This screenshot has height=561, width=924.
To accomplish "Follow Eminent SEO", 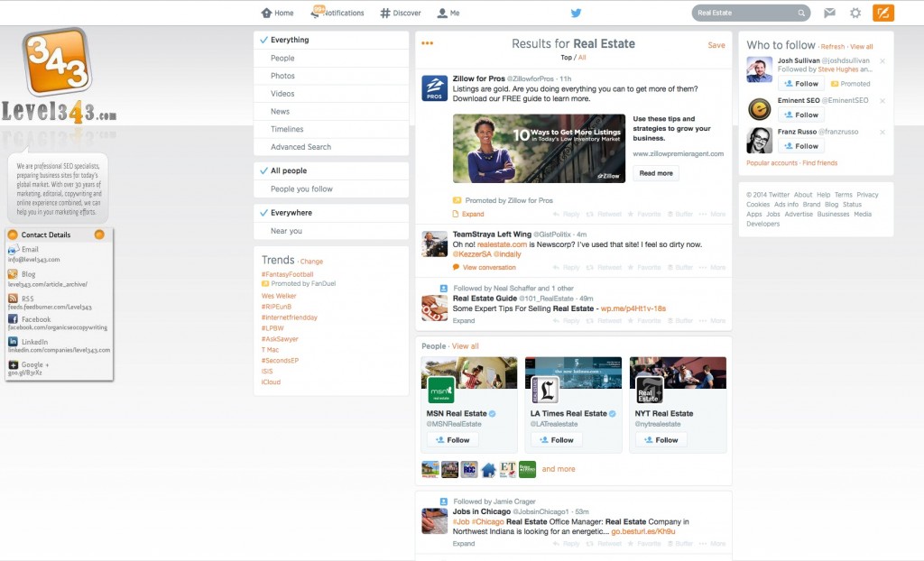I will 801,115.
